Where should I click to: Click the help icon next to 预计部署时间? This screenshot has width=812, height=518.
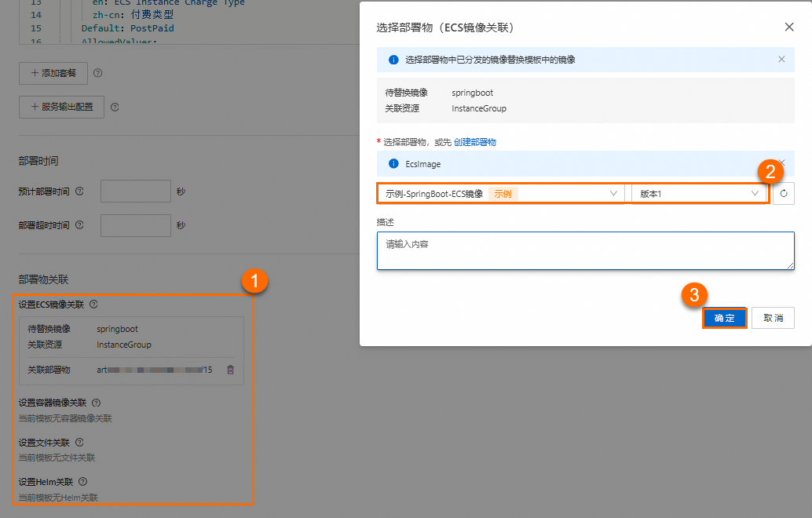(x=80, y=192)
